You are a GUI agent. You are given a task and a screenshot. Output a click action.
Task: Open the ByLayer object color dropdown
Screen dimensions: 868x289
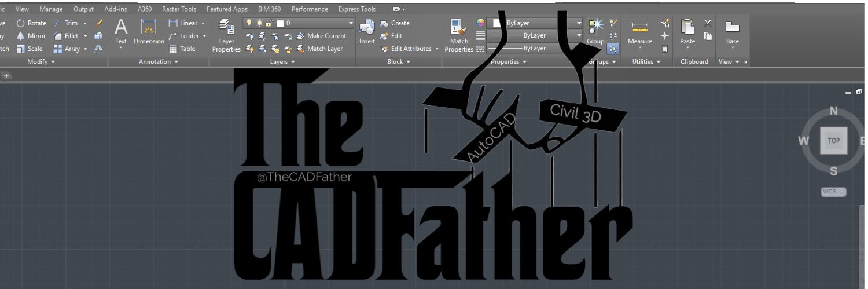tap(579, 23)
